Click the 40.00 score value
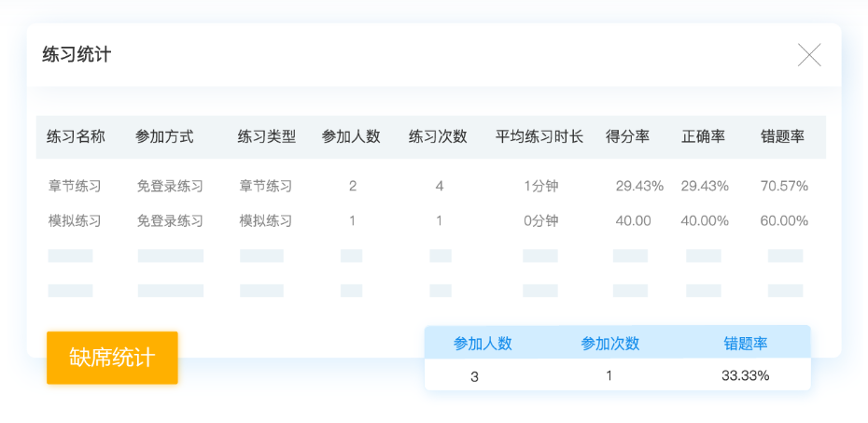This screenshot has height=423, width=868. pyautogui.click(x=634, y=221)
